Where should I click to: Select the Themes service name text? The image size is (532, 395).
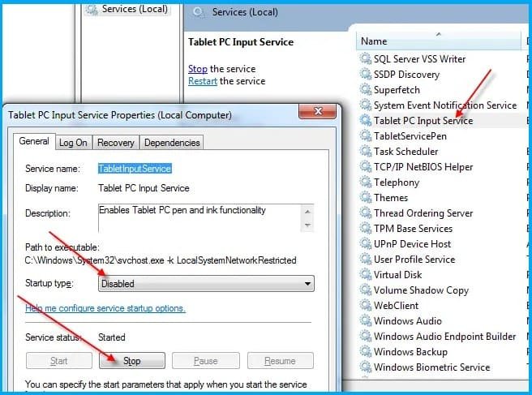click(x=391, y=198)
